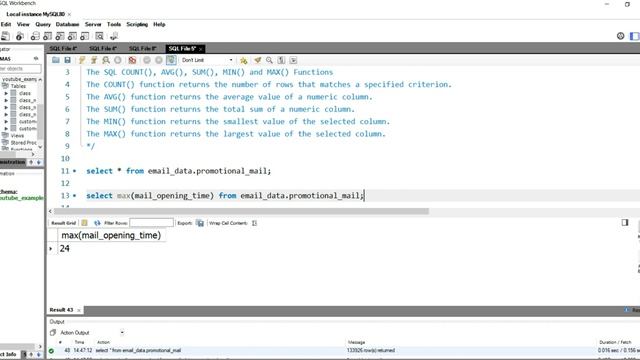Click the Filter Rows input field
This screenshot has height=360, width=640.
[x=151, y=223]
